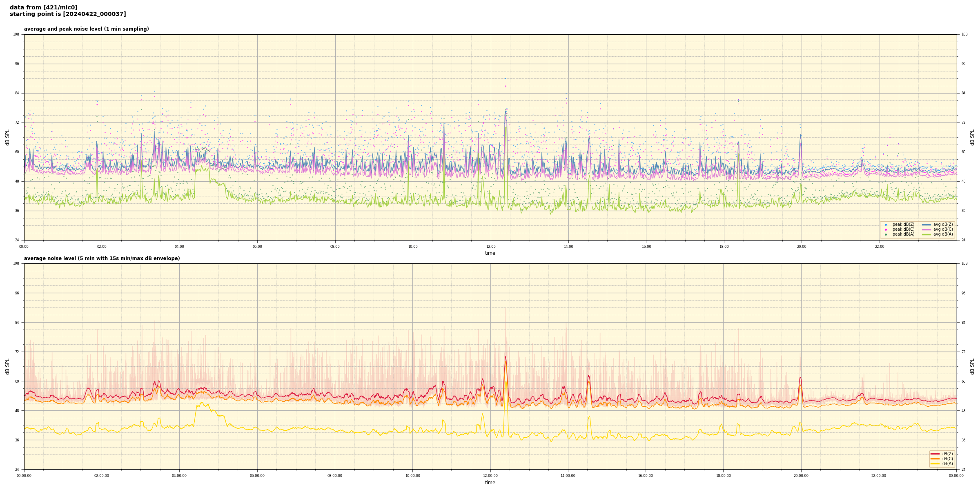
Task: Click the avg dB(A) green legend line
Action: point(926,234)
